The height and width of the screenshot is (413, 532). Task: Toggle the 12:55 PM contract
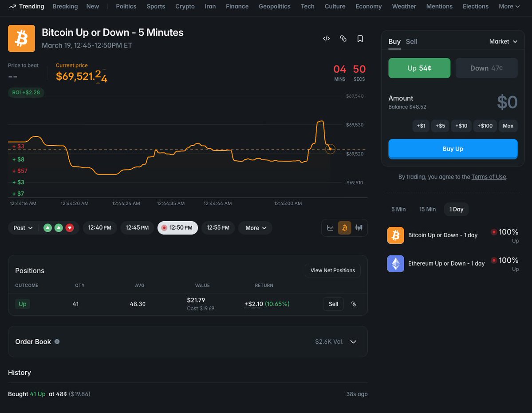[218, 227]
